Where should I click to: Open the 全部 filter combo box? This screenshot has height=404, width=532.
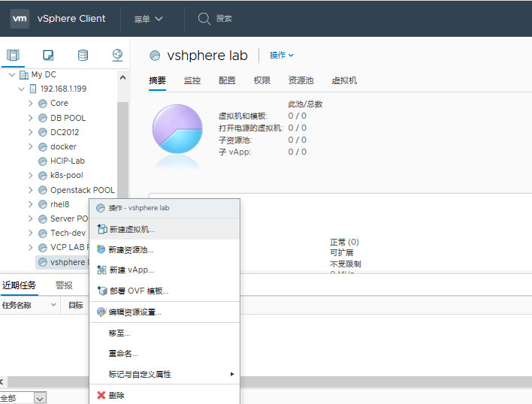pyautogui.click(x=23, y=398)
